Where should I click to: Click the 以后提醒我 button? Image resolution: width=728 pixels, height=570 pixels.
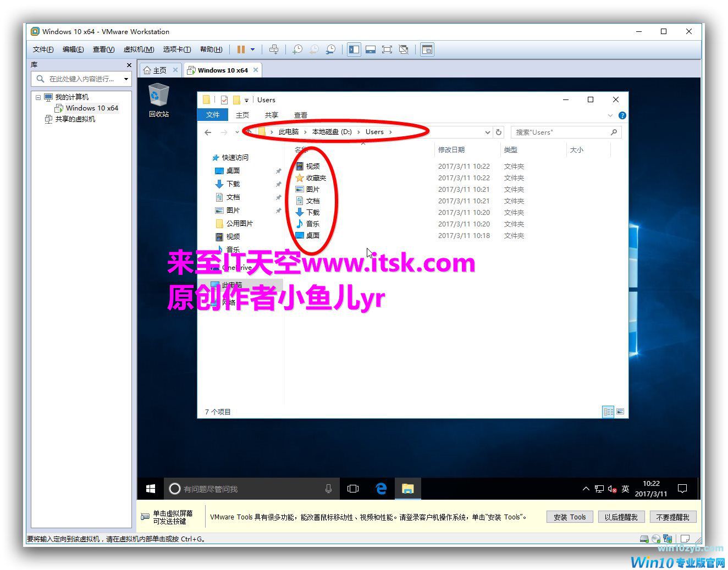621,517
